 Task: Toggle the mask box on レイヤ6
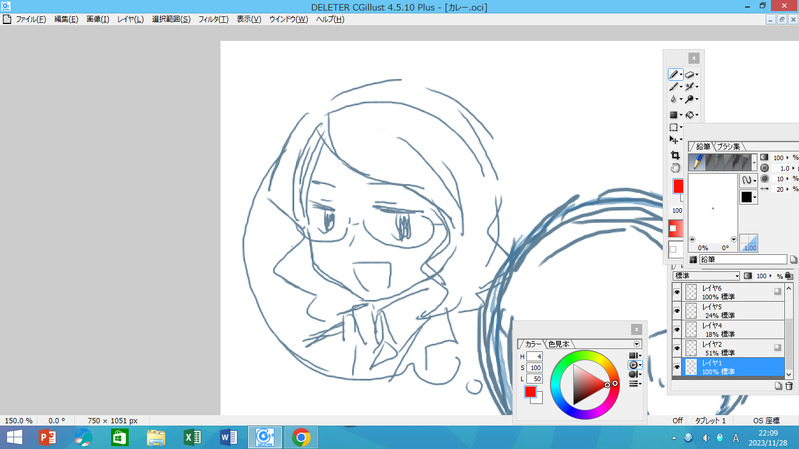coord(777,292)
